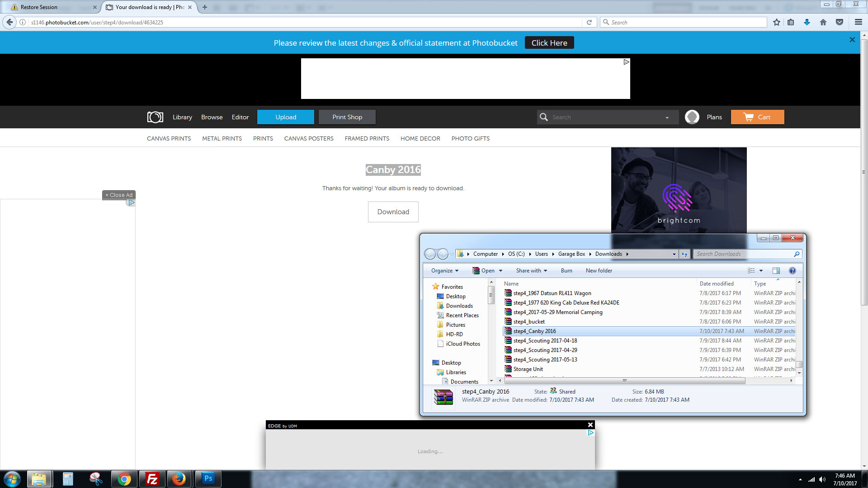Open the Firefox downloads arrow icon

(x=807, y=22)
